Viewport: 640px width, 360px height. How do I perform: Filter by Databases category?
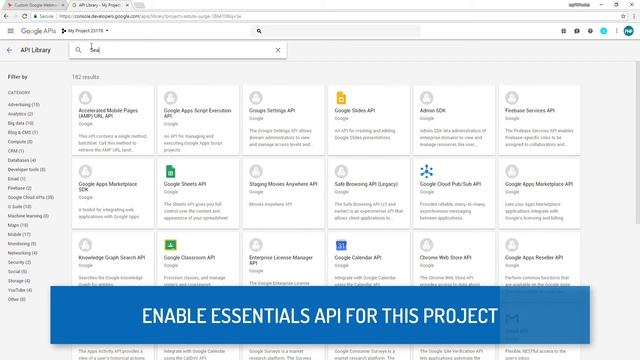click(22, 160)
